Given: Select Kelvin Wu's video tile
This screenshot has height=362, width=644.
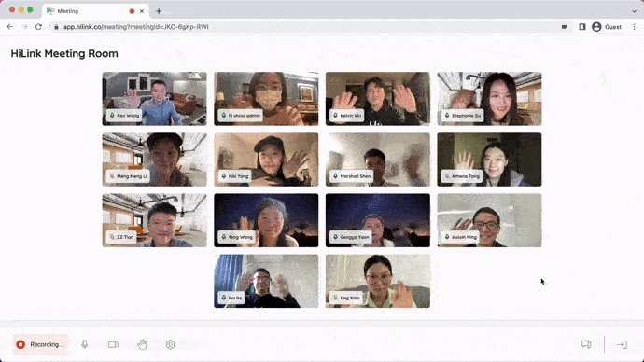Looking at the screenshot, I should pos(378,99).
